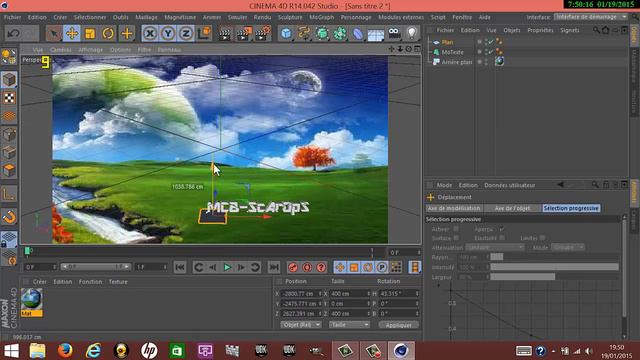Open render settings clapperboard with gear
The height and width of the screenshot is (360, 640).
click(x=262, y=33)
